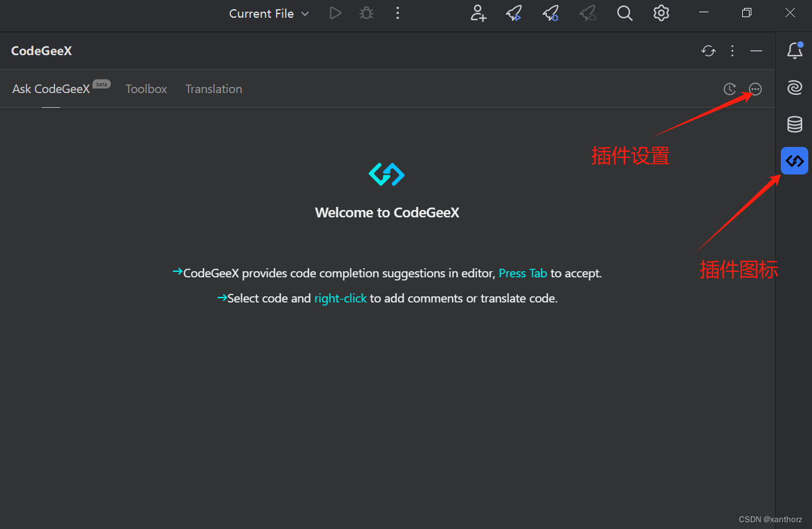Click the 'Welcome to CodeGeeX' heading
Screen dimensions: 812x529
(x=387, y=212)
